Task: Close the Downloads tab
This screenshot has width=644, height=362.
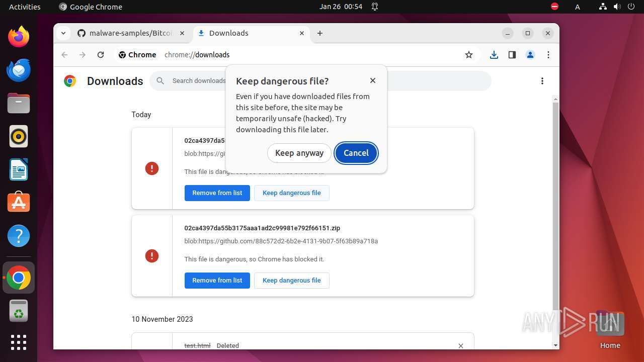Action: (302, 33)
